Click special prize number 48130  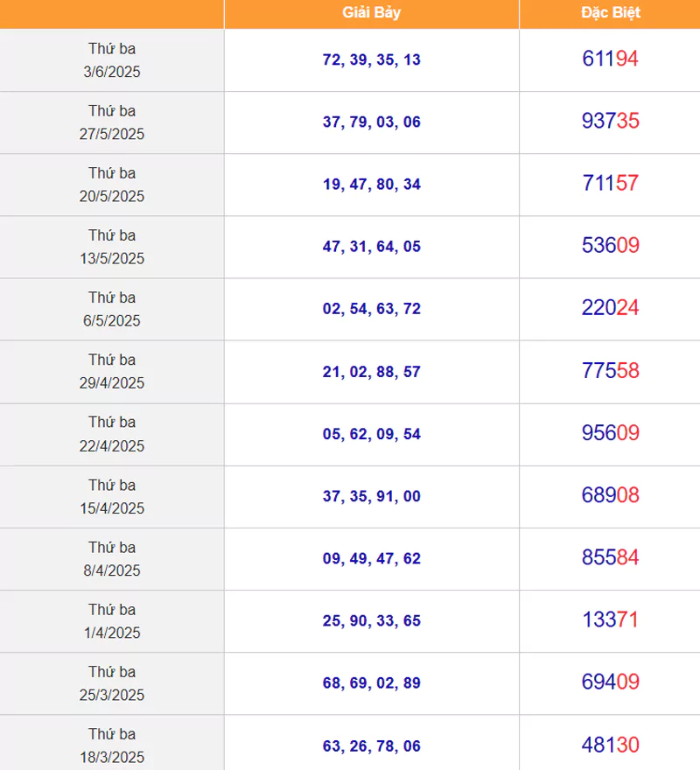coord(610,745)
